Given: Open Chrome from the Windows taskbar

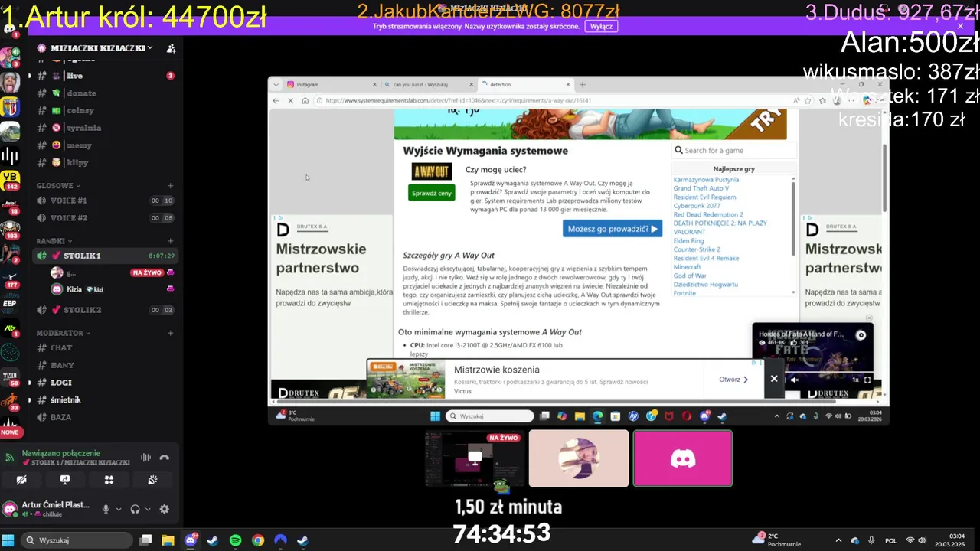Looking at the screenshot, I should [258, 540].
